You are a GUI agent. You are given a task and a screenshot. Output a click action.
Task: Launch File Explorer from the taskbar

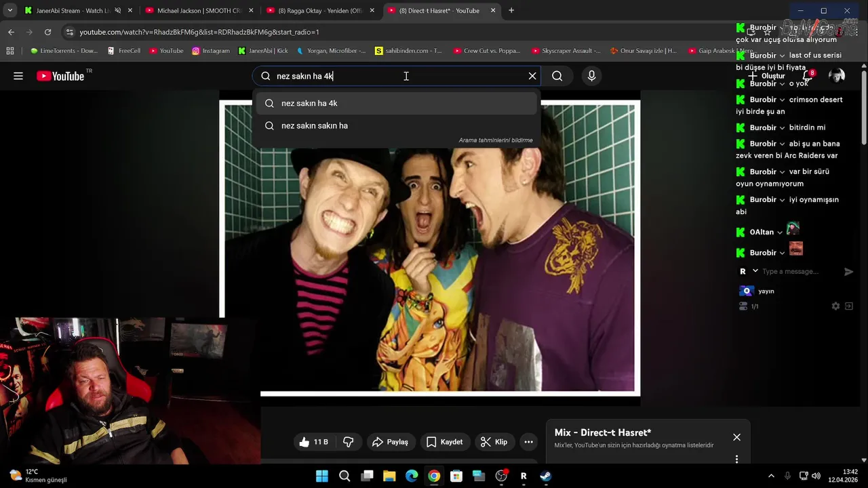pos(389,476)
